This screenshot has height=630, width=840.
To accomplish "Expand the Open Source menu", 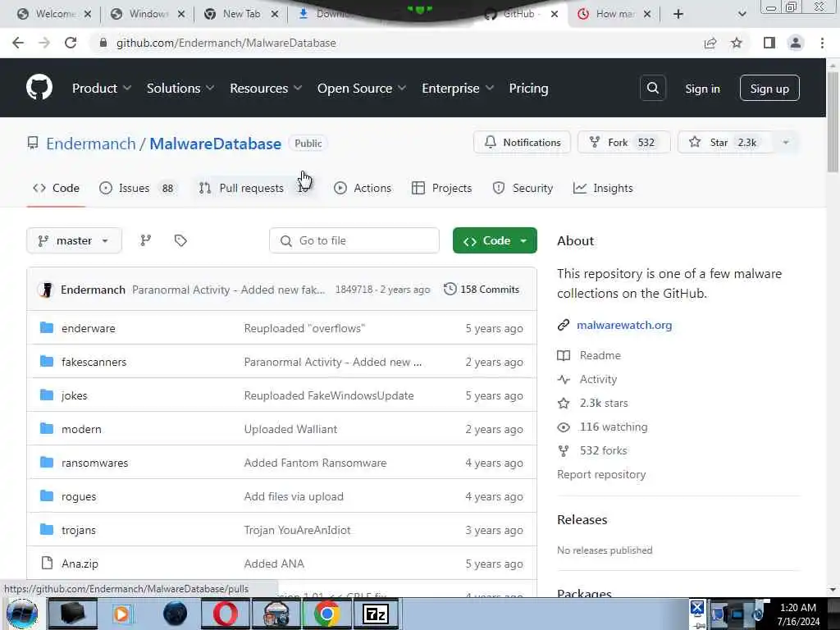I will pos(362,89).
